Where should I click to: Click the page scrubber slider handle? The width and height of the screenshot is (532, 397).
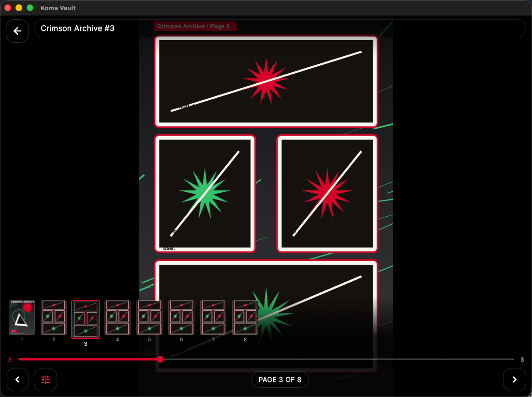point(160,359)
